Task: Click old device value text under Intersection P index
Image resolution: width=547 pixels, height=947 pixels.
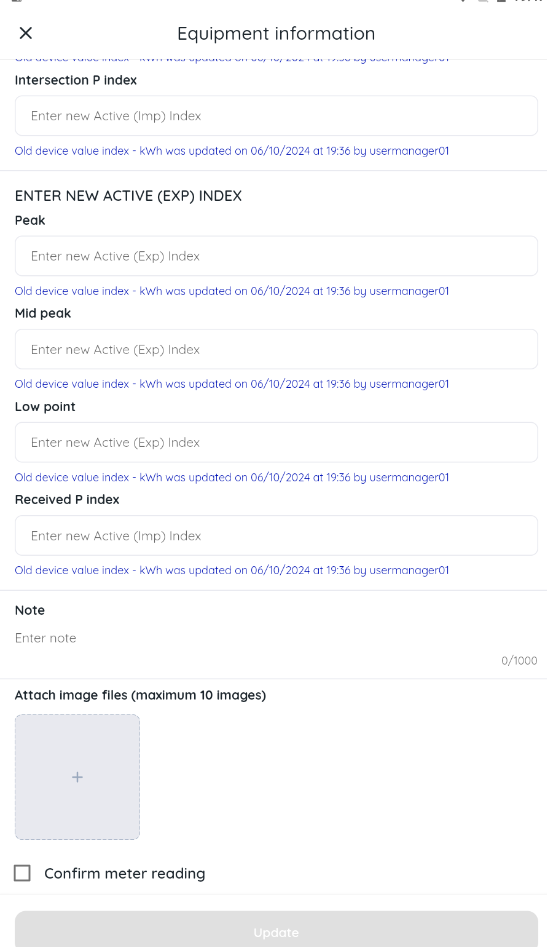Action: [232, 151]
